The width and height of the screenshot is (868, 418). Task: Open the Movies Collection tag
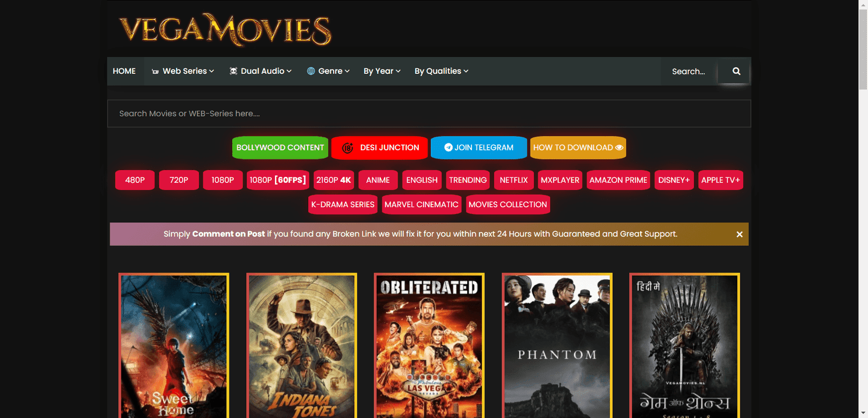[508, 205]
